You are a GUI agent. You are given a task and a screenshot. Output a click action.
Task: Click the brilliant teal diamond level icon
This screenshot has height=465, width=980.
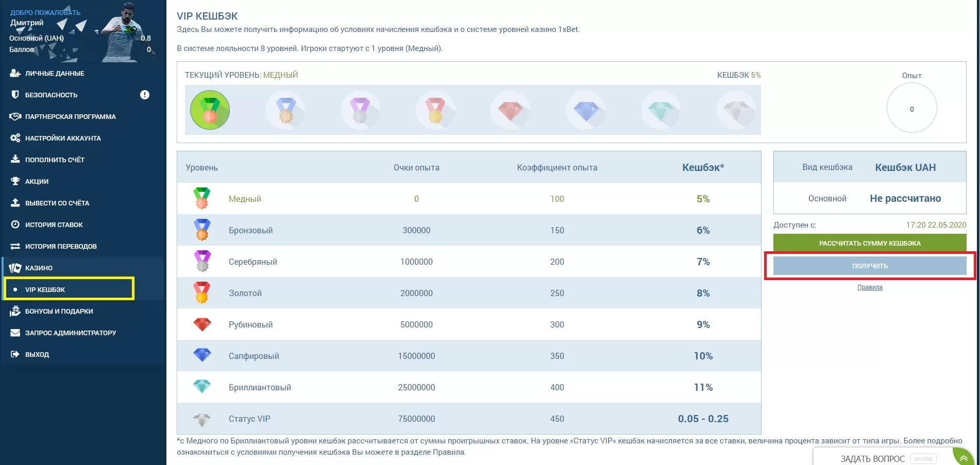[x=661, y=110]
